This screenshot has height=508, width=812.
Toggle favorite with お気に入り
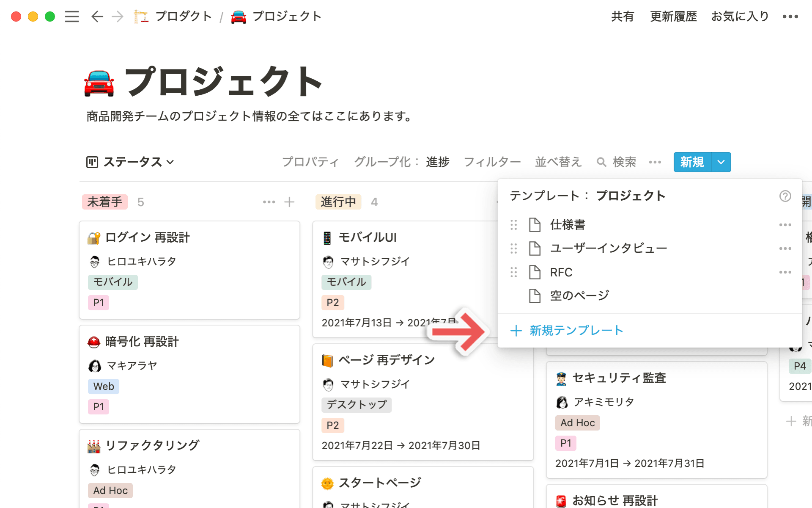tap(740, 17)
